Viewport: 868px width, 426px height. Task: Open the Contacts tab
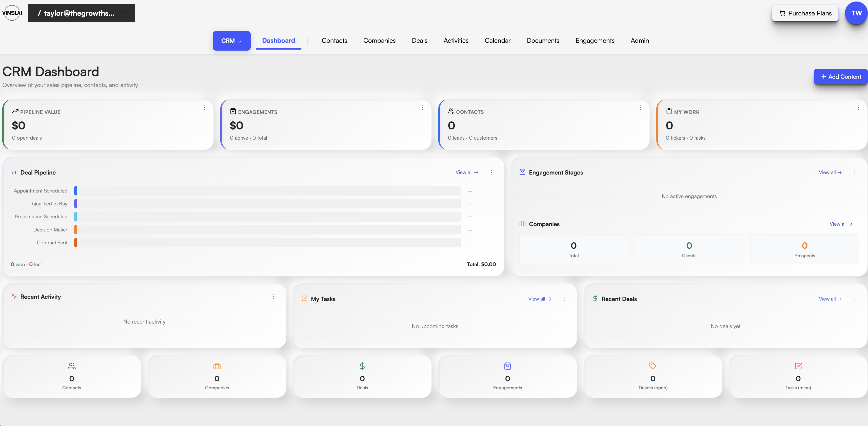334,40
